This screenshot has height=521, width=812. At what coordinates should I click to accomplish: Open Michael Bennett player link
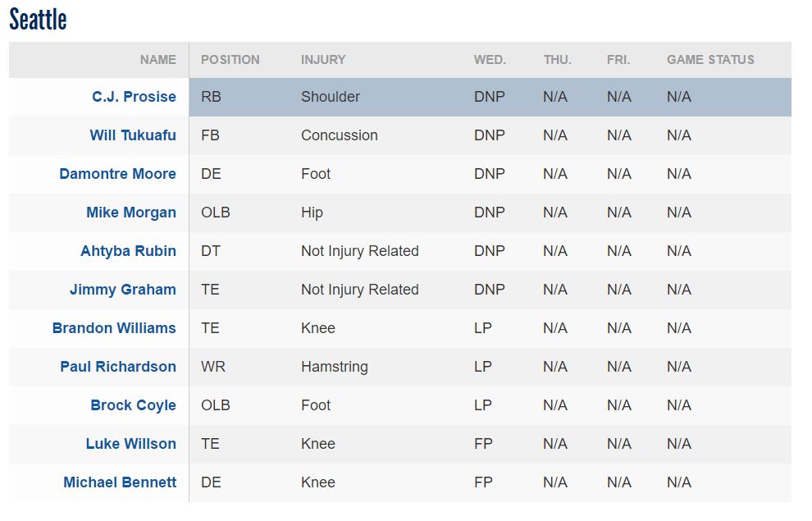tap(120, 482)
